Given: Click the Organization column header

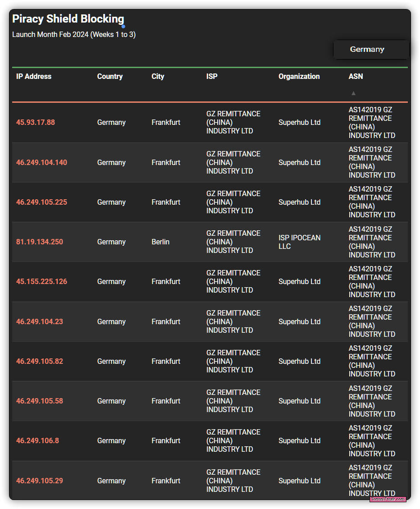Looking at the screenshot, I should pos(299,76).
